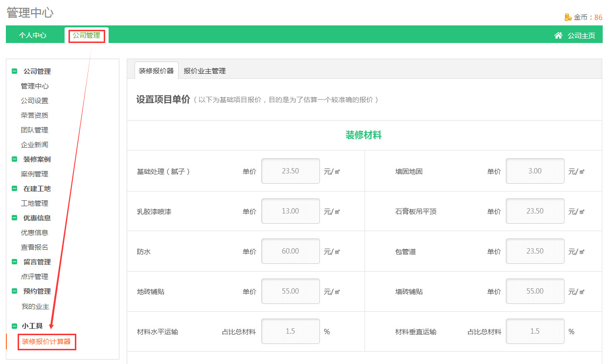Click the 公司主页 link
This screenshot has height=364, width=612.
pyautogui.click(x=581, y=35)
